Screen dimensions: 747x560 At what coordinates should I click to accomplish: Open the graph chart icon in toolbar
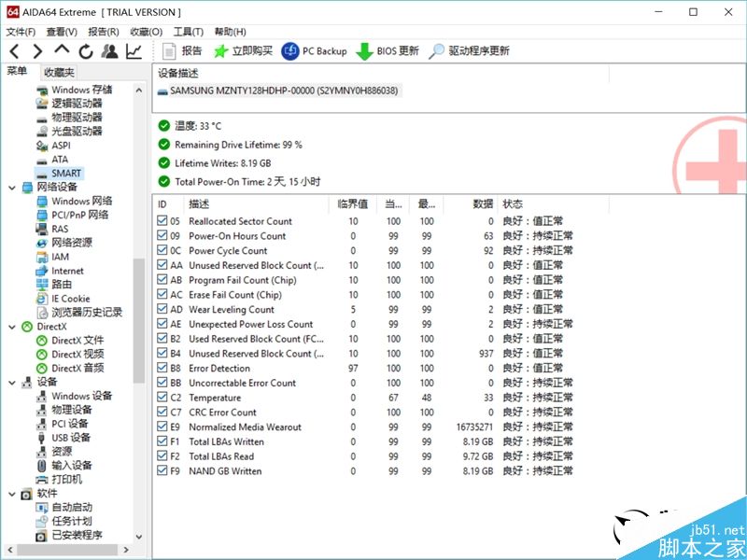click(x=134, y=51)
